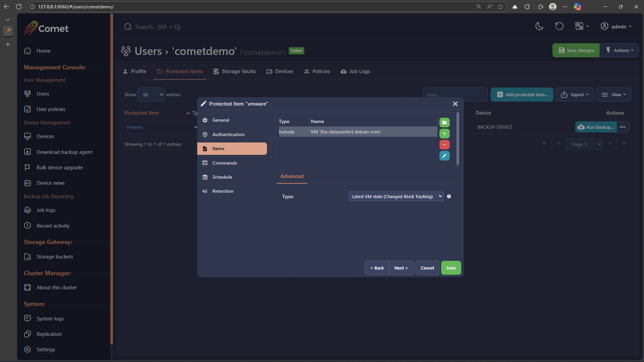Select Commands section in dialog
This screenshot has width=644, height=362.
[x=232, y=163]
